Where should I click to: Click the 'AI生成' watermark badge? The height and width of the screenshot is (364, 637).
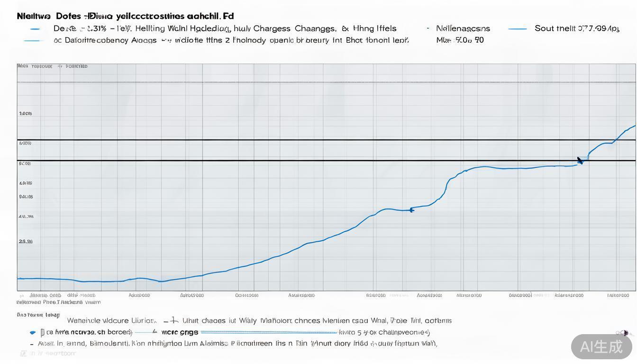(x=601, y=346)
